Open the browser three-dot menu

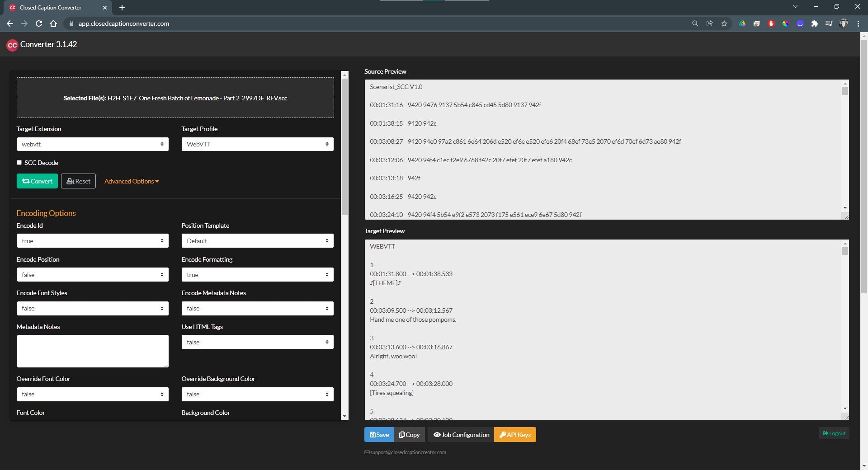click(x=858, y=23)
